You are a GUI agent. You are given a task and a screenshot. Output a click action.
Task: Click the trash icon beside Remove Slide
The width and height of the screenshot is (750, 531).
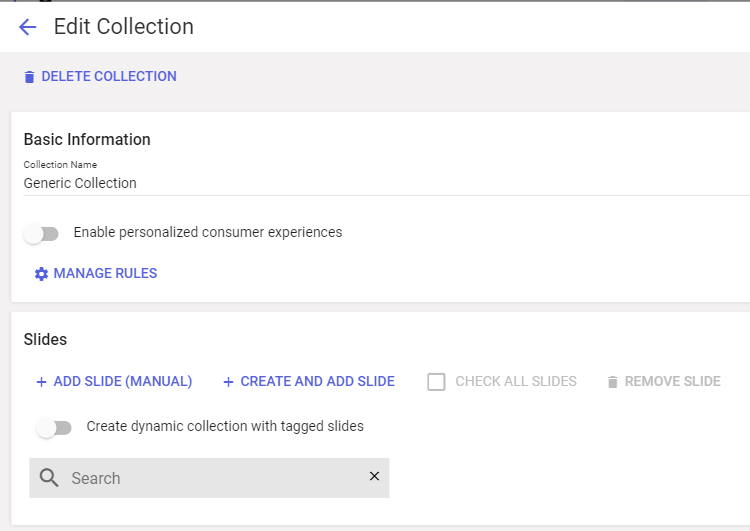612,382
